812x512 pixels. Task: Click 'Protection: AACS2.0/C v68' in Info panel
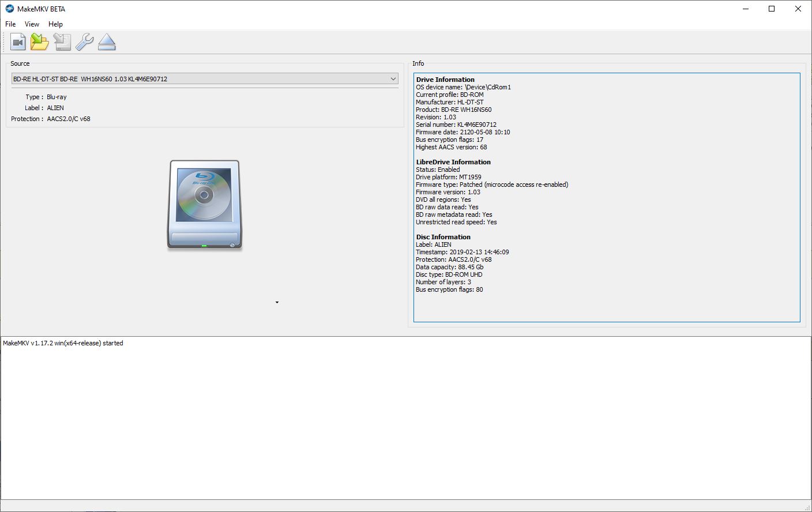coord(454,259)
